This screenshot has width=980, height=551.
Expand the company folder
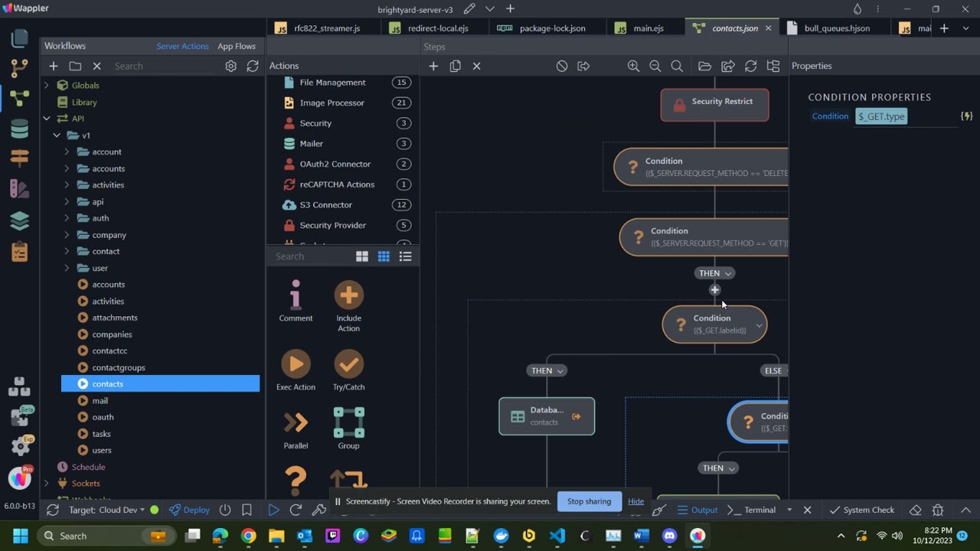click(67, 235)
